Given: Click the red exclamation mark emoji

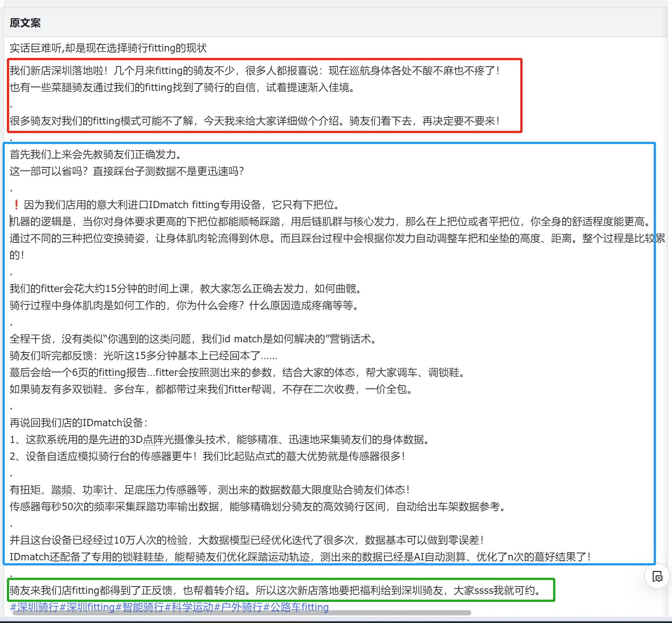Looking at the screenshot, I should [16, 205].
